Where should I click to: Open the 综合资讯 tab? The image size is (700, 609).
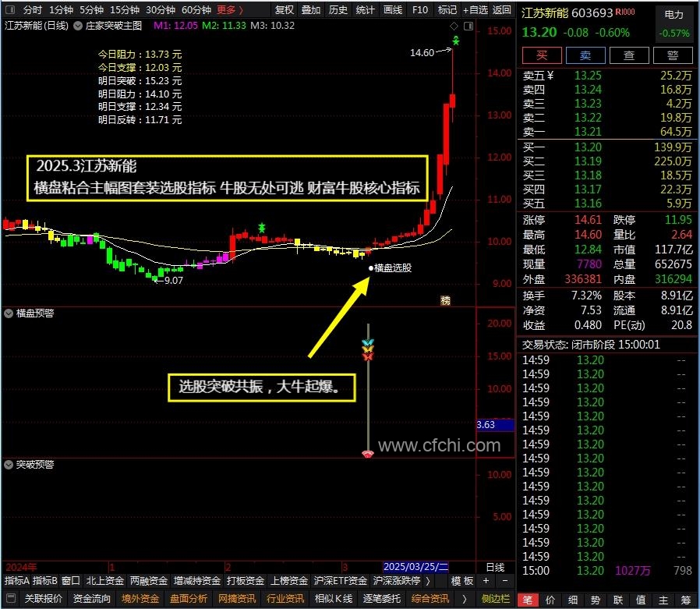point(430,598)
